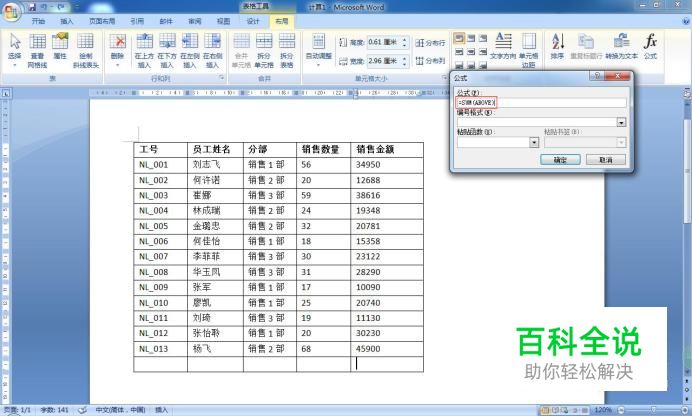Click the formula field containing =SUM(ABOVE)
Image resolution: width=692 pixels, height=416 pixels.
542,103
